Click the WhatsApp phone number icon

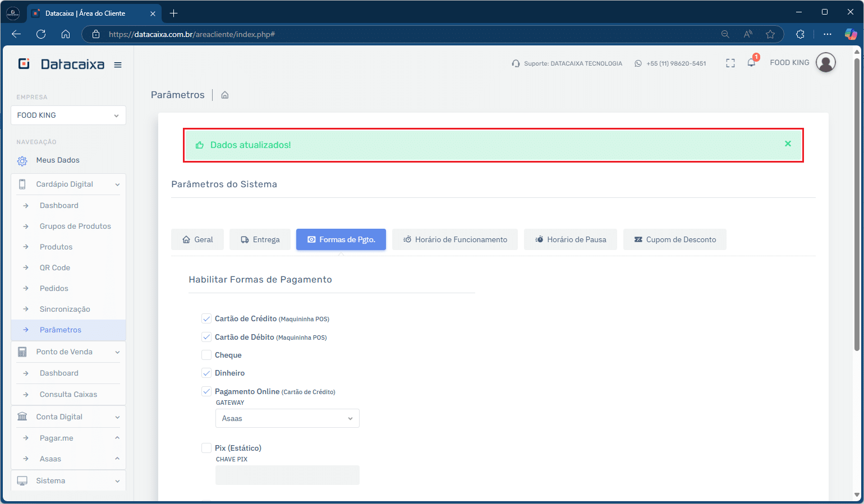(x=638, y=63)
